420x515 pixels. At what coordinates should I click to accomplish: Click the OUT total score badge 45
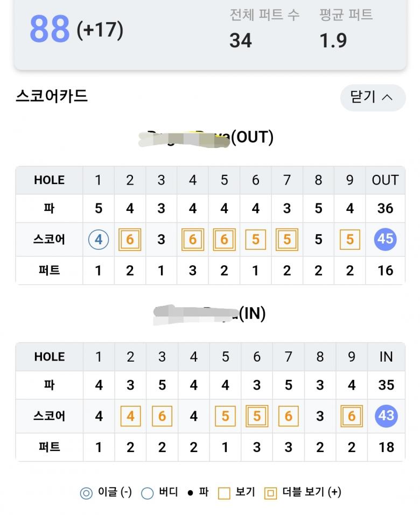tap(385, 239)
